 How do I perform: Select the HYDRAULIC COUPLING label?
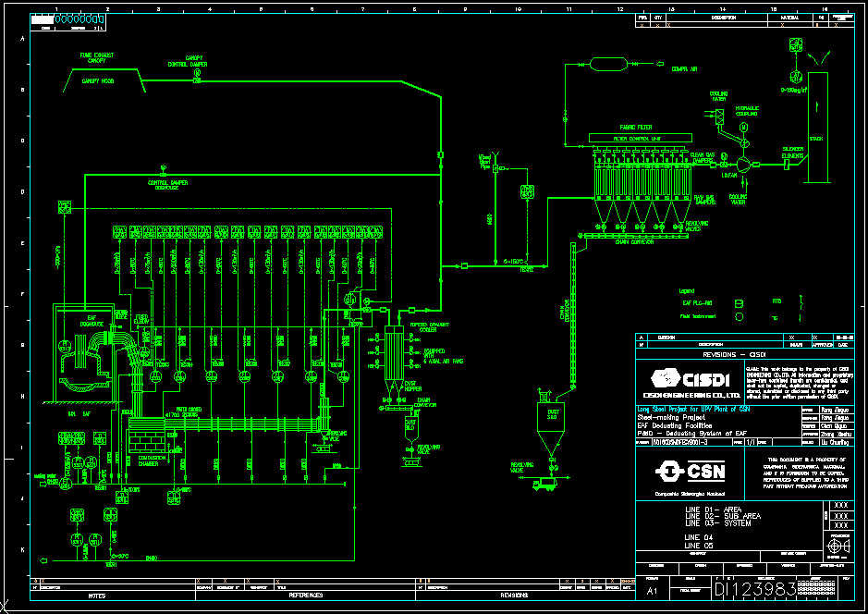747,111
